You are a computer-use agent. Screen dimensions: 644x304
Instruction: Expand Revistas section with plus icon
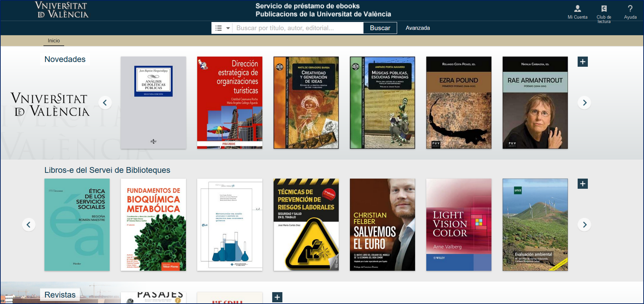[x=277, y=297]
